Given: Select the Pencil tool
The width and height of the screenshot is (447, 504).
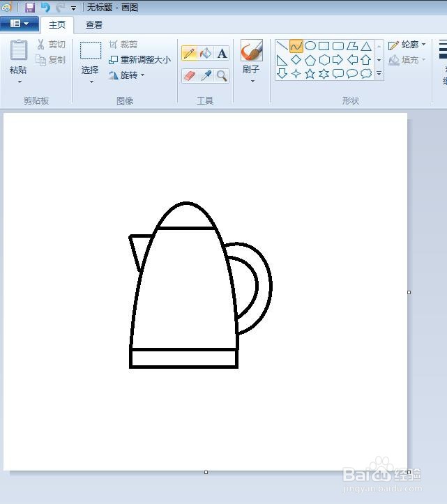Looking at the screenshot, I should click(x=190, y=53).
